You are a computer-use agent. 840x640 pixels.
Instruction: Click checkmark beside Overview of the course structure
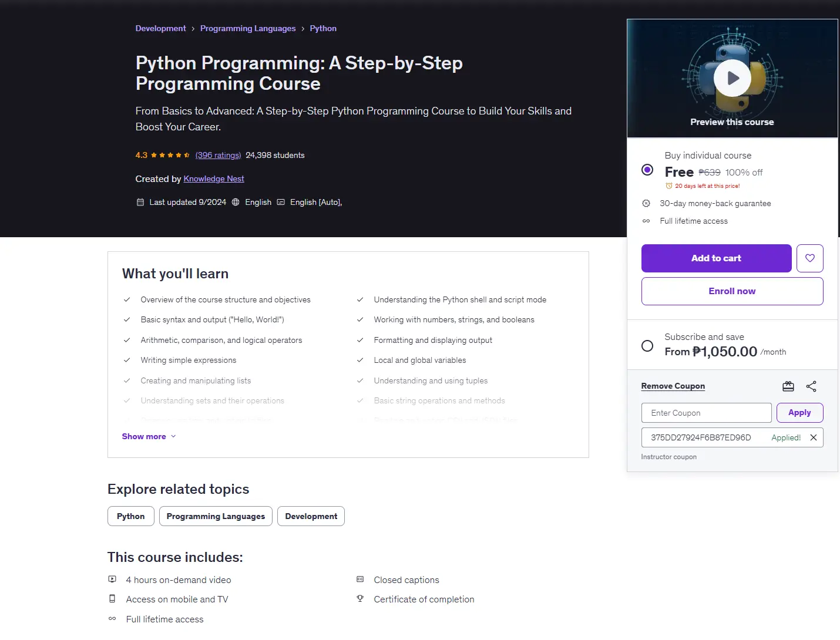(127, 300)
